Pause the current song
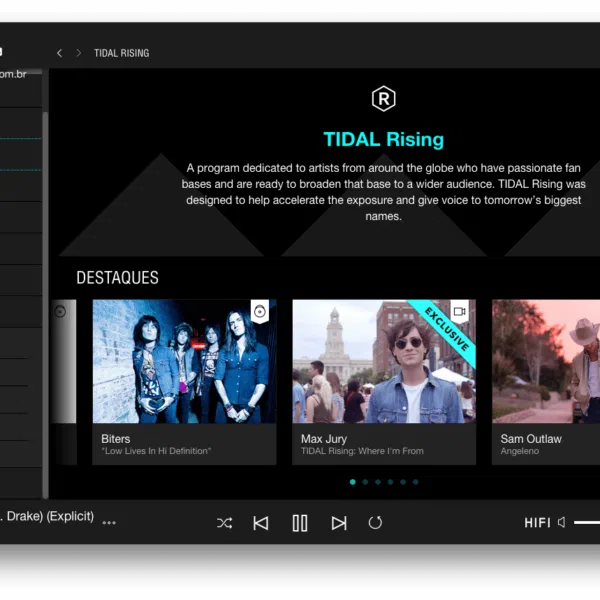Viewport: 600px width, 600px height. pyautogui.click(x=300, y=523)
